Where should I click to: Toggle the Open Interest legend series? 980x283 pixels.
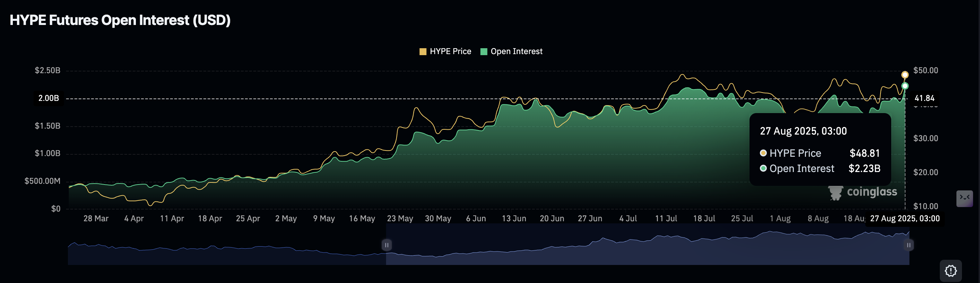point(511,51)
